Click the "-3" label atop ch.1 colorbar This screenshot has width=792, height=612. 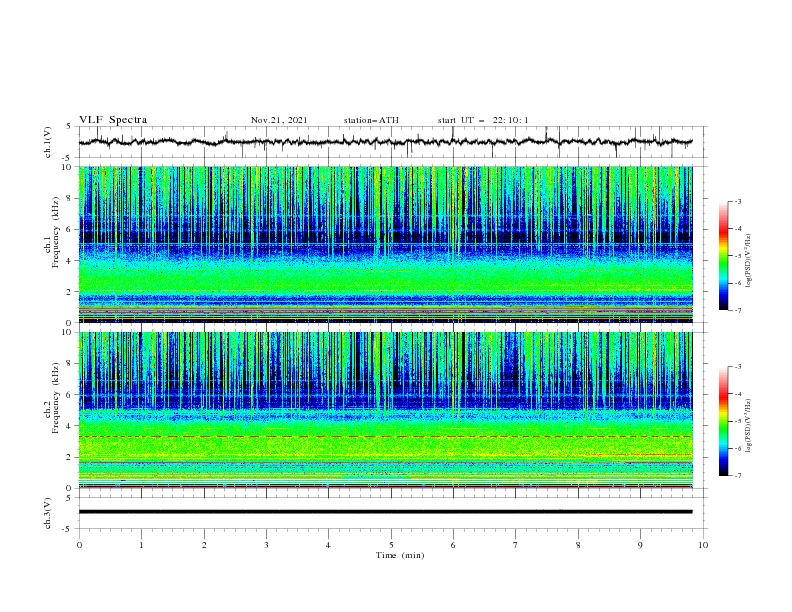point(737,201)
